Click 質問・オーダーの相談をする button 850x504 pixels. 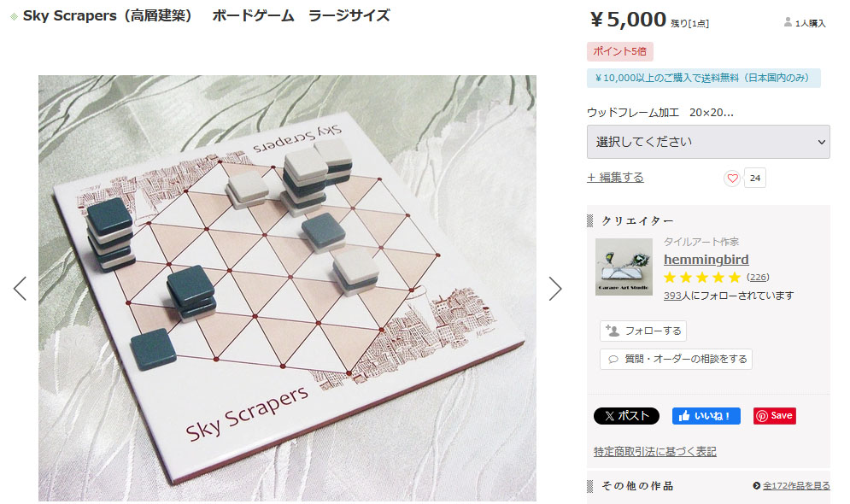[x=676, y=359]
